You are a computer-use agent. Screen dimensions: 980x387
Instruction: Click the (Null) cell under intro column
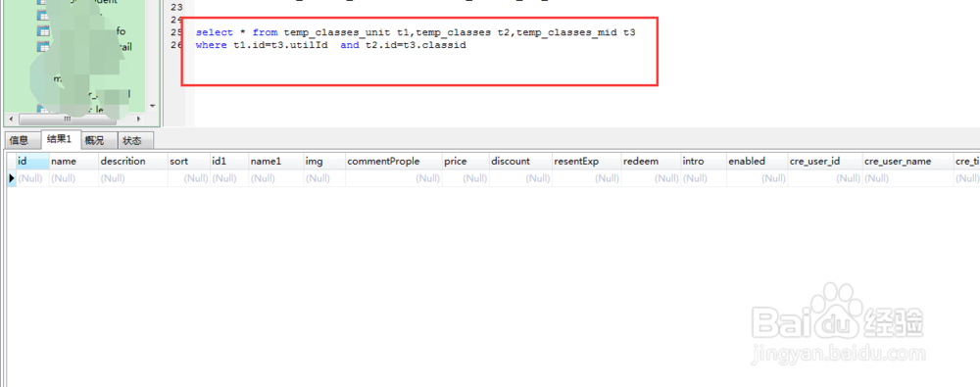(x=704, y=178)
